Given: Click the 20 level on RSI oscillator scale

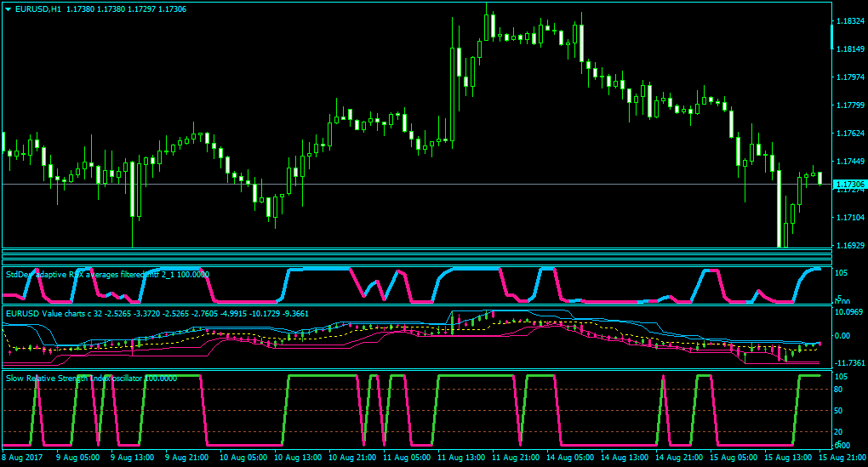Looking at the screenshot, I should pyautogui.click(x=838, y=432).
